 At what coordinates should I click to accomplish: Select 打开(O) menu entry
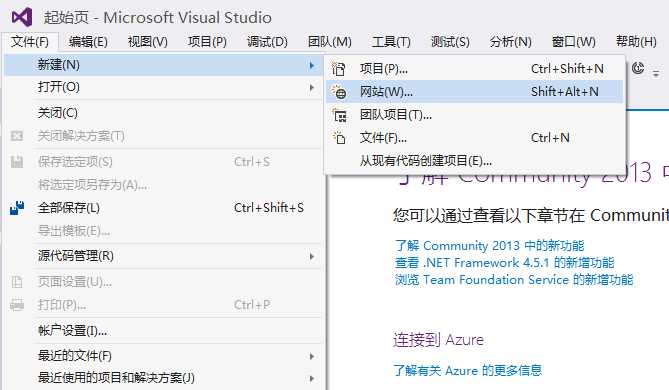pos(163,87)
